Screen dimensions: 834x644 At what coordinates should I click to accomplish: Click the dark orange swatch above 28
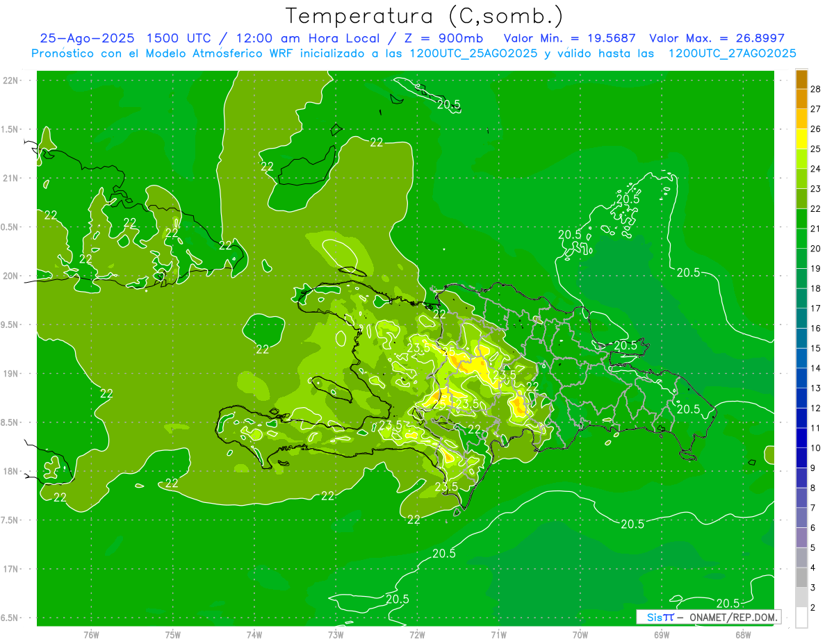801,79
